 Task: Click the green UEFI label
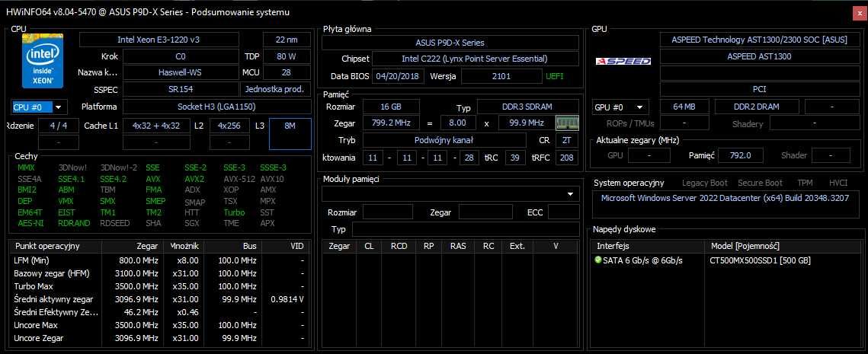click(556, 76)
